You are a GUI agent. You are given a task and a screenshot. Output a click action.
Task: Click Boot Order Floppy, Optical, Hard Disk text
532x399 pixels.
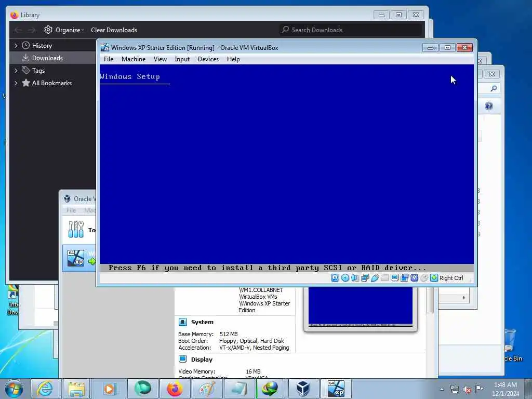pyautogui.click(x=251, y=341)
